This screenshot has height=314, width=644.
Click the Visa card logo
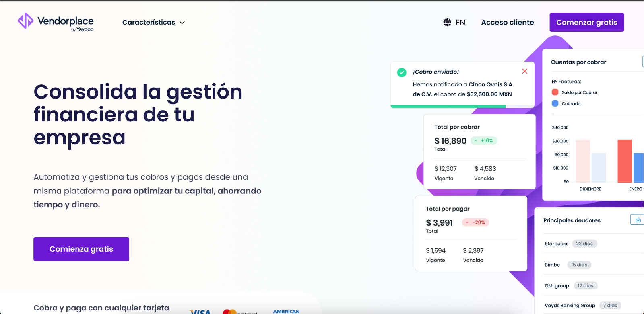pos(200,312)
